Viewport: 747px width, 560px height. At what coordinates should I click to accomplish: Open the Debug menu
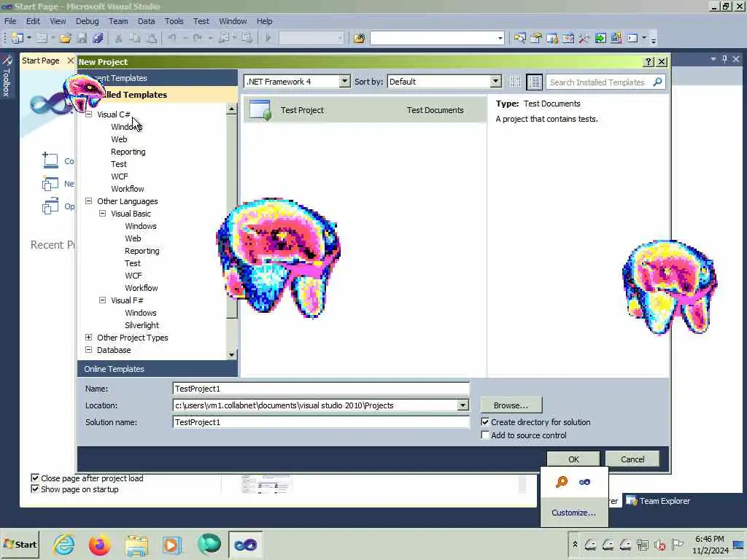pos(88,21)
